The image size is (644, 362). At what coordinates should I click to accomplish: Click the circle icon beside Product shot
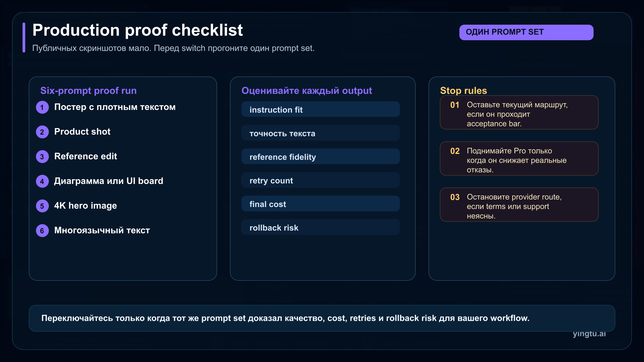[42, 132]
